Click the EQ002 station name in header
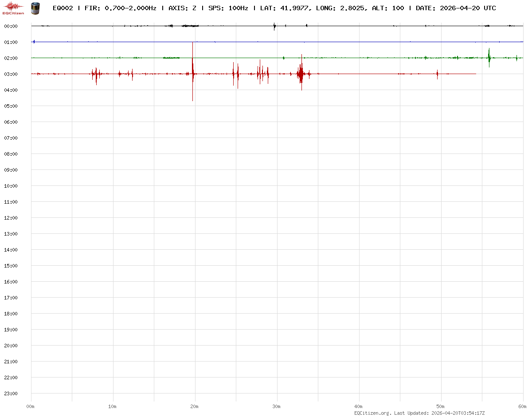This screenshot has height=417, width=532. 63,8
